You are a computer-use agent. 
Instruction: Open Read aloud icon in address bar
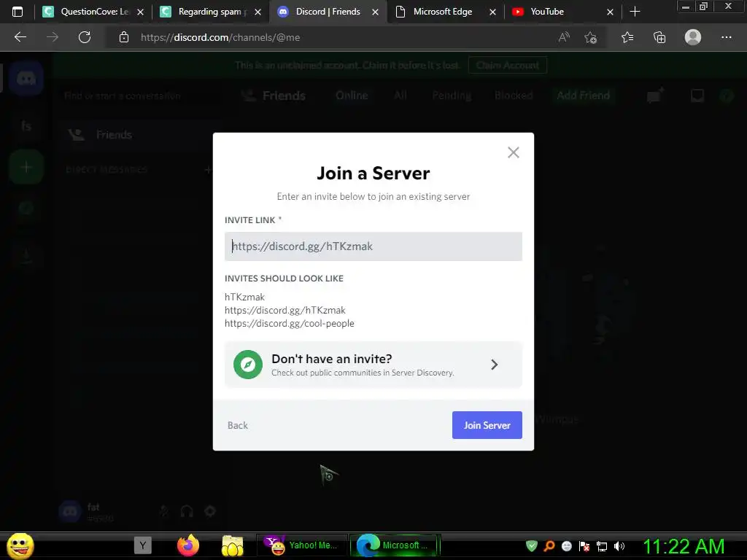pos(564,37)
